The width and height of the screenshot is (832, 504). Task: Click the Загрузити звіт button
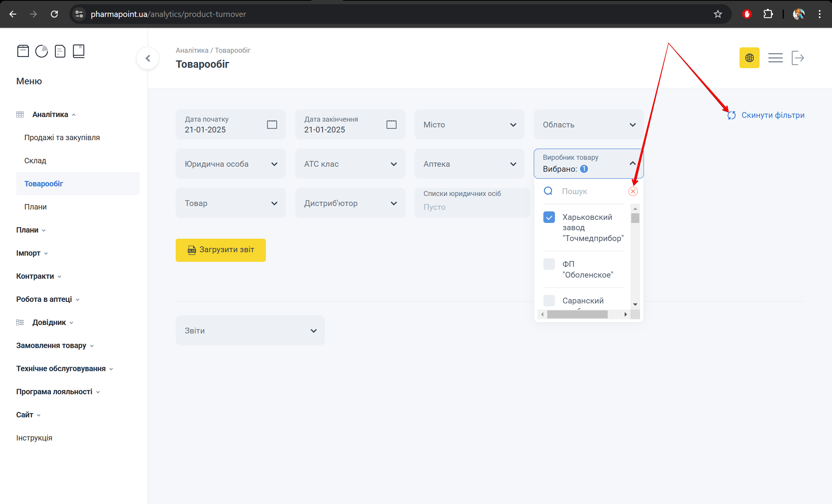tap(220, 250)
